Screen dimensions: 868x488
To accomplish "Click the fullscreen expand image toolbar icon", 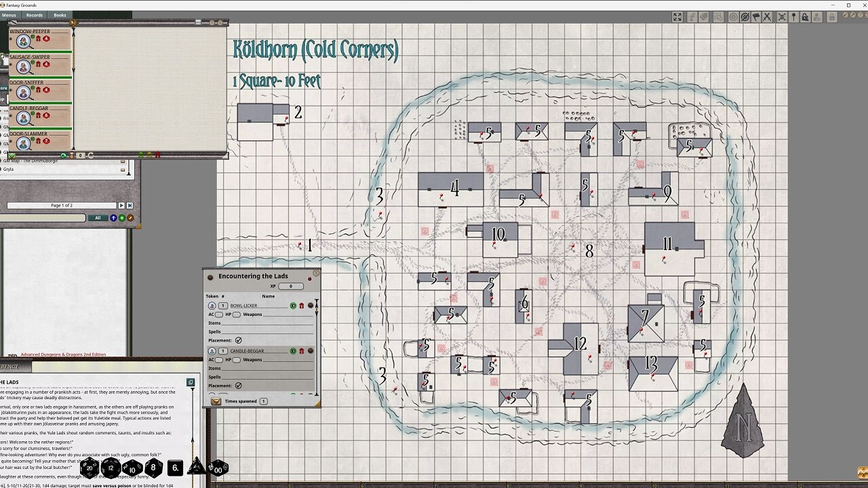I will [677, 17].
